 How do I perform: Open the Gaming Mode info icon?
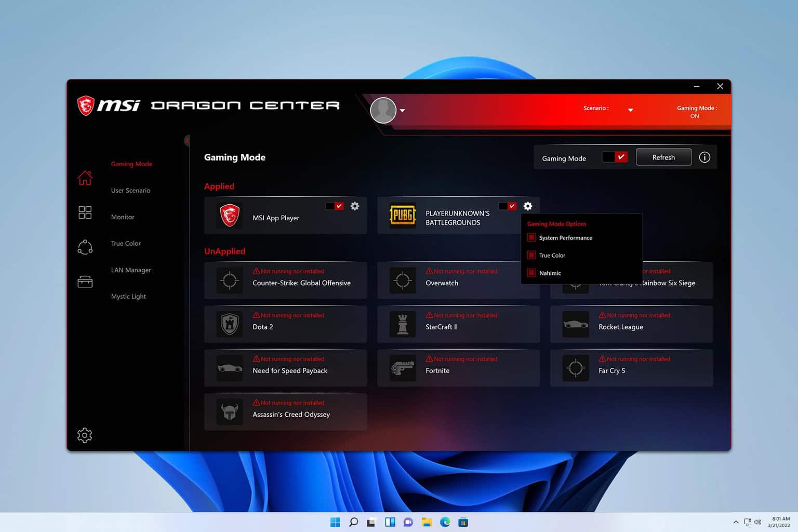[x=704, y=157]
